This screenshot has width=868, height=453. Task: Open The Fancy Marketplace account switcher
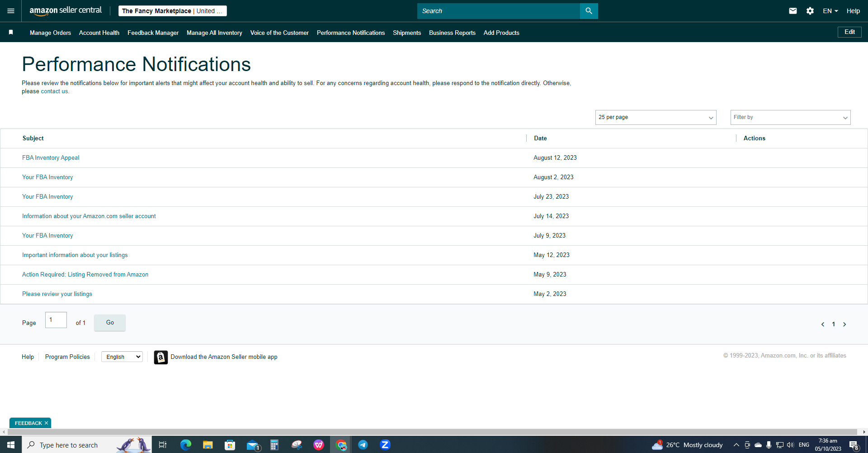(173, 11)
